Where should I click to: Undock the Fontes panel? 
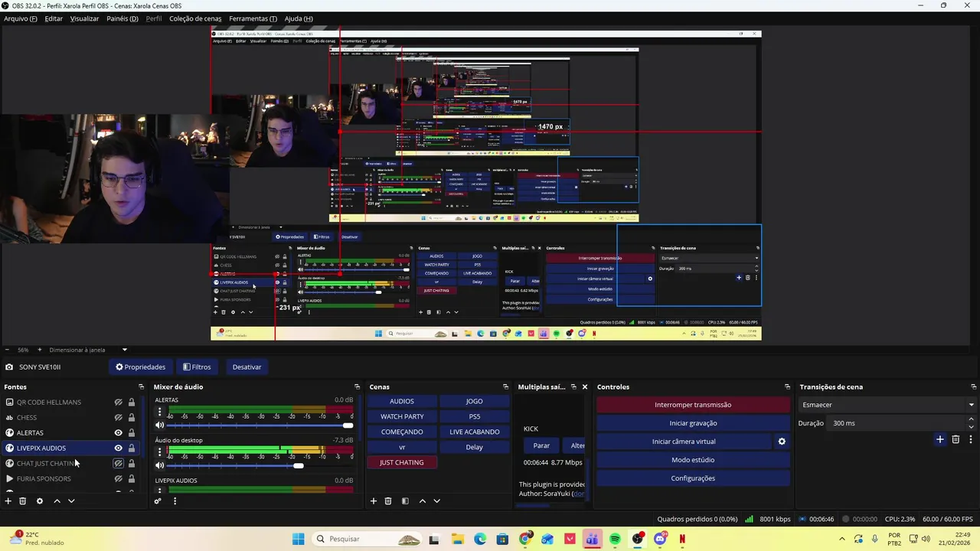click(x=141, y=387)
